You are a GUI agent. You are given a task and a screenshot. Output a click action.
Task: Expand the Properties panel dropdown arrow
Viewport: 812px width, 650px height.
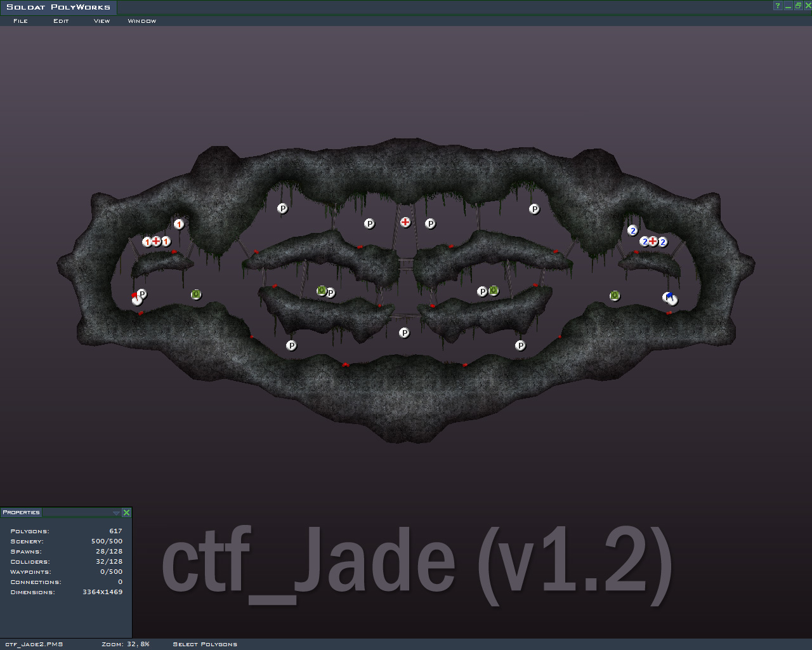tap(116, 513)
